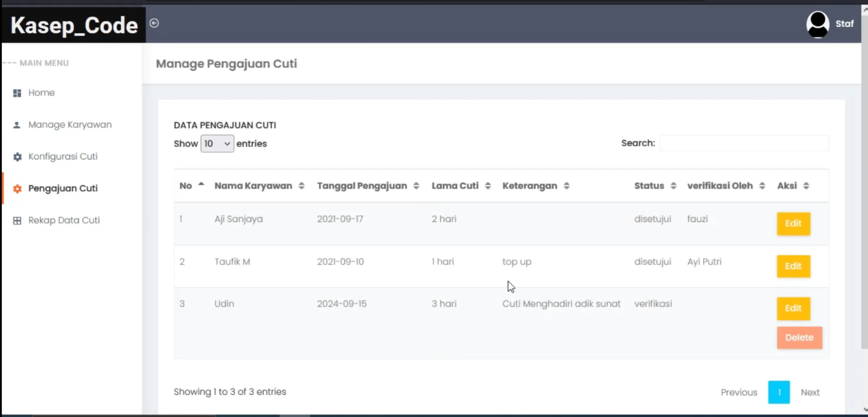Screen dimensions: 868x417
Task: Open Home menu item
Action: tap(41, 92)
